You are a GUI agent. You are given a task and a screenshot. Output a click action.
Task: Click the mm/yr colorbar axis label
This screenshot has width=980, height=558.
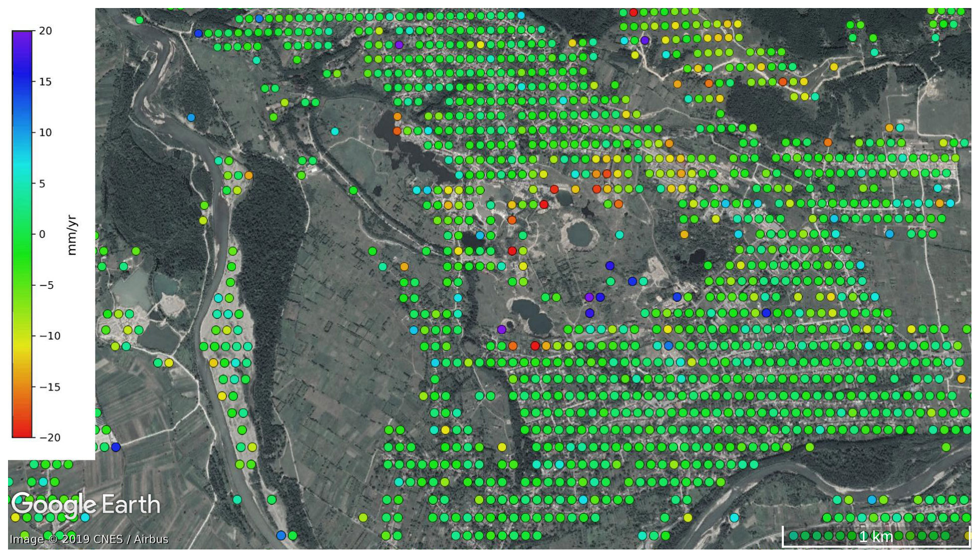click(72, 236)
